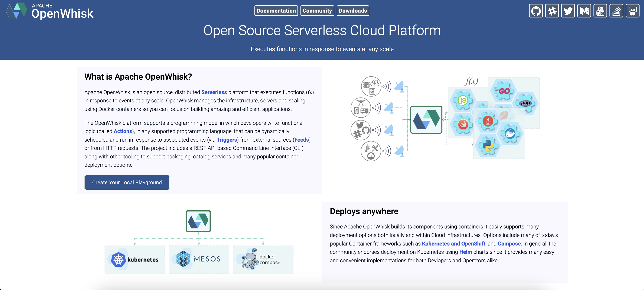The image size is (644, 290).
Task: Click the 'Deploys anywhere' heading
Action: pyautogui.click(x=364, y=211)
